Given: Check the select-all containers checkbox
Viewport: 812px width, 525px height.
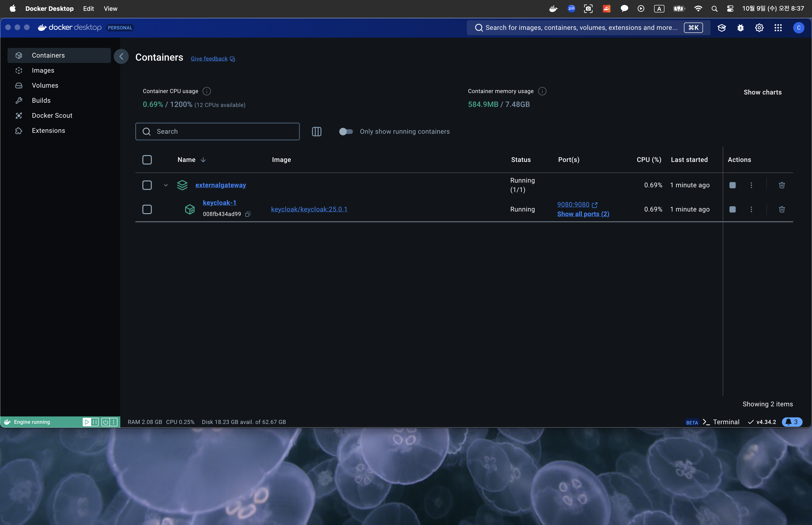Looking at the screenshot, I should tap(147, 160).
